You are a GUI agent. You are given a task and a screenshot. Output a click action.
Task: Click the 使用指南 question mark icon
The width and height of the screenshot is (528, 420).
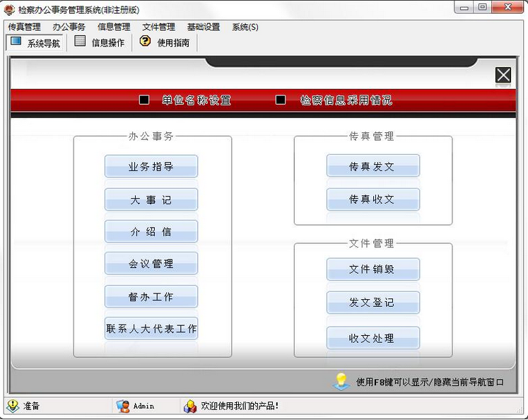pos(145,41)
